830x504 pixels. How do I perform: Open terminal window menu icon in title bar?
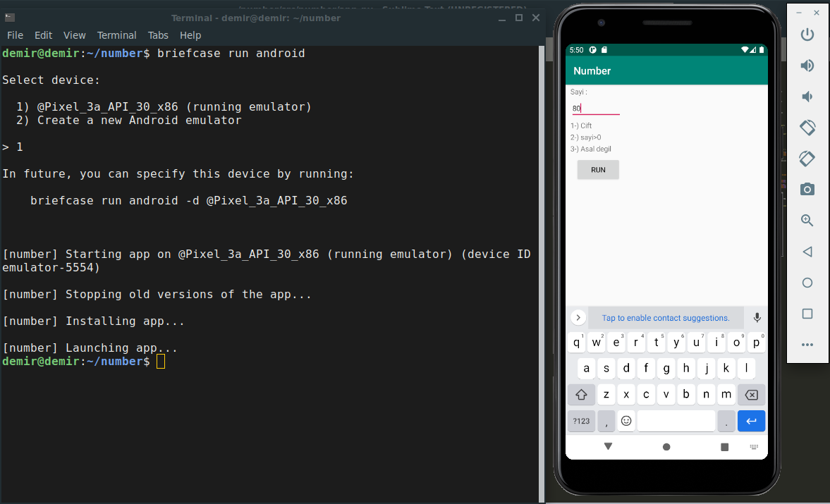[x=10, y=18]
